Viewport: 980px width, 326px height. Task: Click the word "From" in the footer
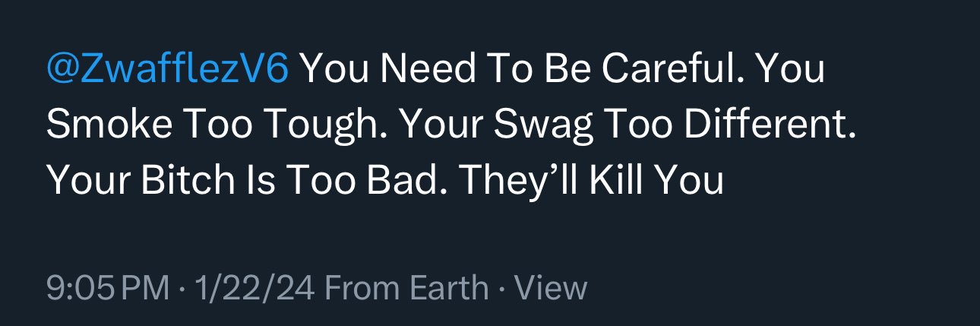click(360, 289)
